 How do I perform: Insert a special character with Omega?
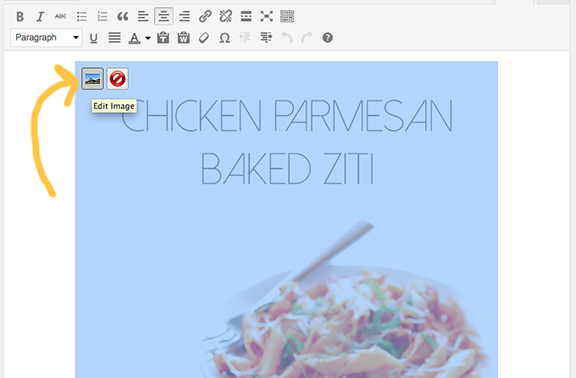pos(224,38)
